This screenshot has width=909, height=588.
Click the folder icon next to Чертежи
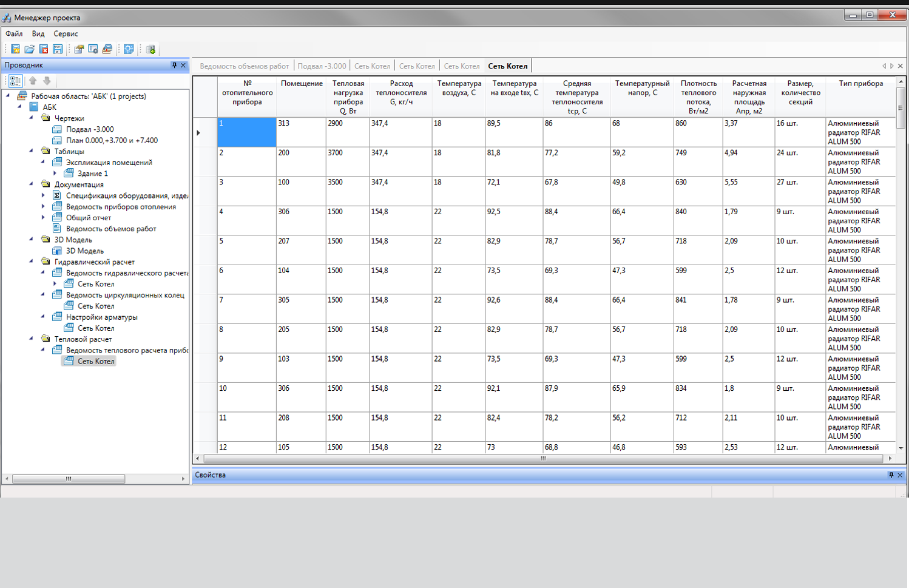click(x=46, y=118)
